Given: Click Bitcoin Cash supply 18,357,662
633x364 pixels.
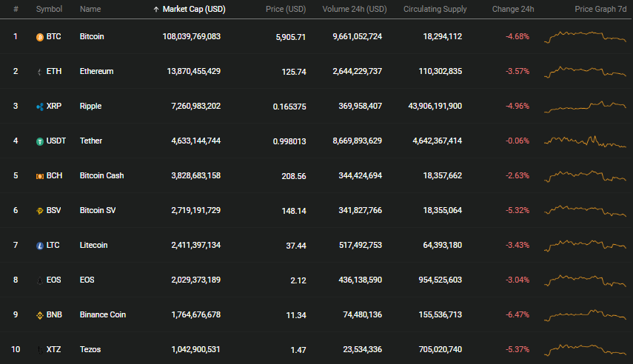Looking at the screenshot, I should coord(443,175).
